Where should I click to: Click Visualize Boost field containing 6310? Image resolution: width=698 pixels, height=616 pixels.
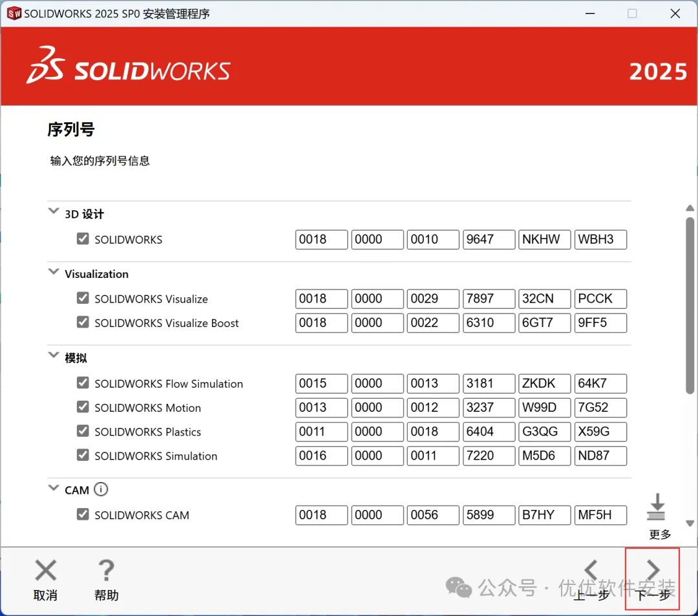(489, 323)
